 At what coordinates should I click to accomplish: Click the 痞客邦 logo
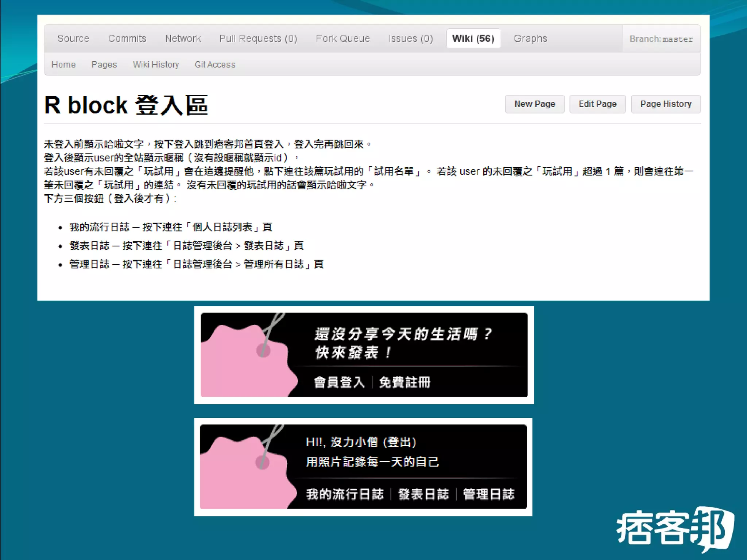pyautogui.click(x=675, y=529)
